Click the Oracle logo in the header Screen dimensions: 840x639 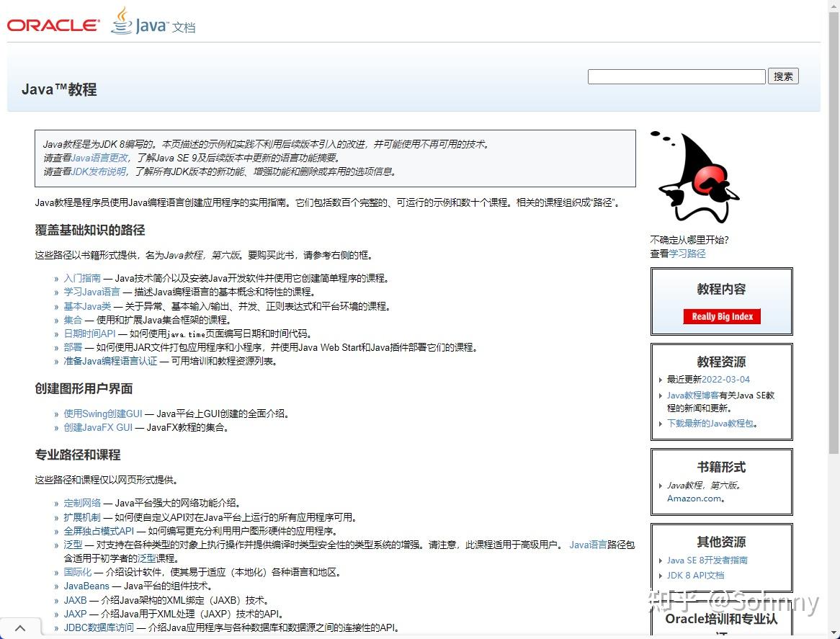point(53,25)
